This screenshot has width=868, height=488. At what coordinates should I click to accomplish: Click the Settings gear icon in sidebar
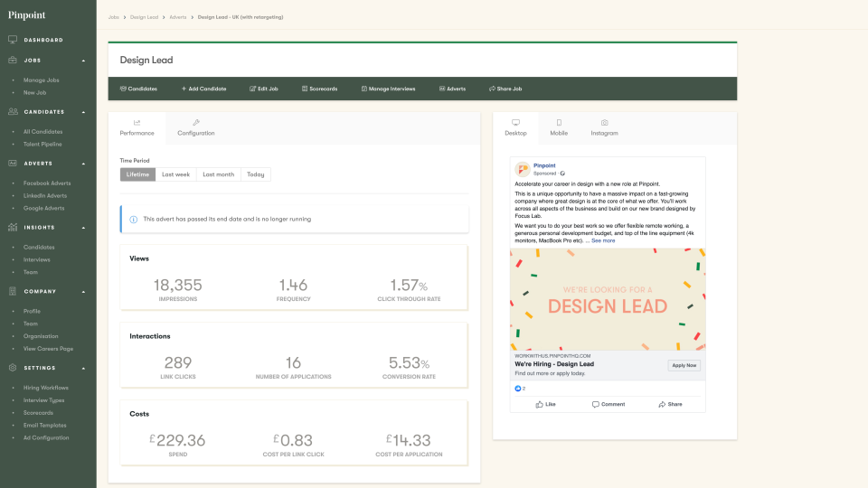(x=13, y=368)
